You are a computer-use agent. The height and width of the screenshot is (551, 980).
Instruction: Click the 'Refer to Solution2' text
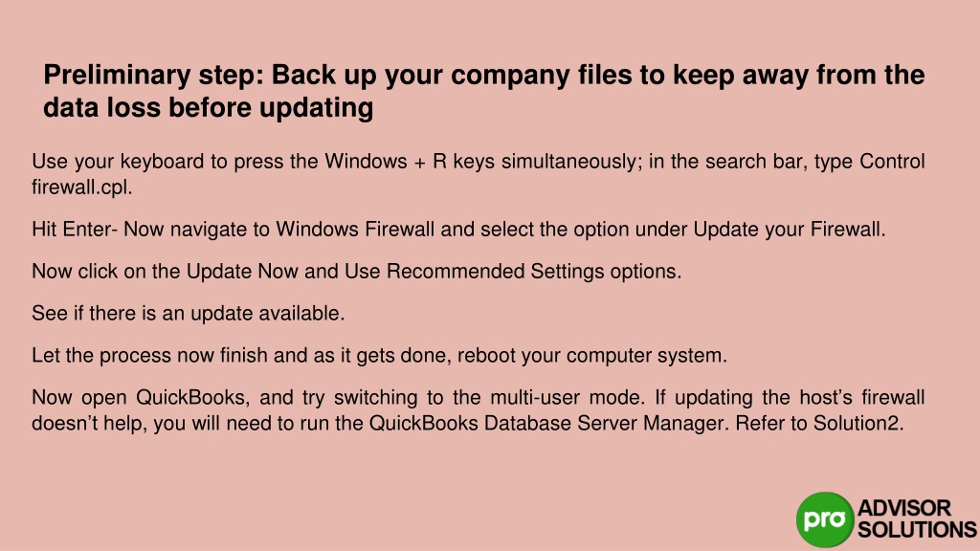tap(817, 423)
